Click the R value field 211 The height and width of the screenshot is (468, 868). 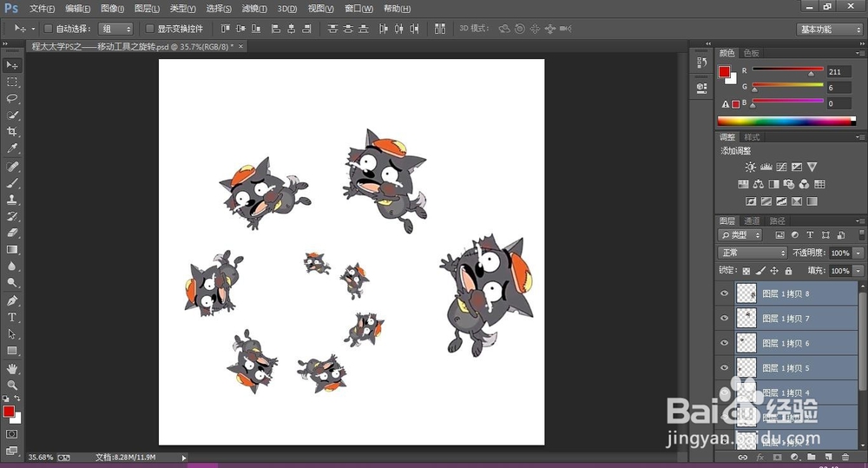[838, 71]
